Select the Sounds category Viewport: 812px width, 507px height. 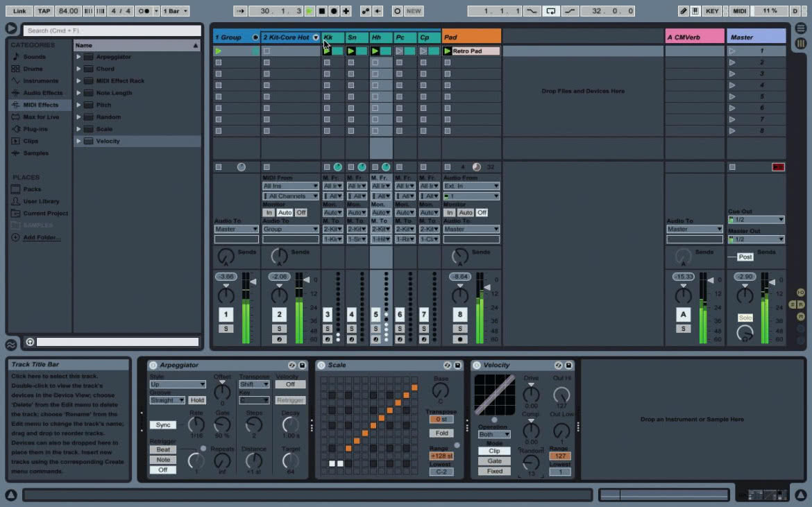point(34,57)
